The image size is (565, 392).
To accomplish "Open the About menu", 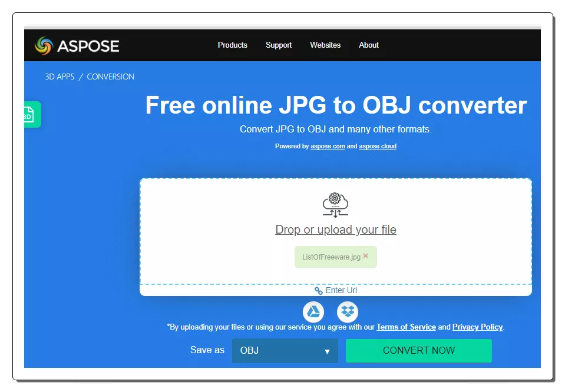I will point(369,45).
